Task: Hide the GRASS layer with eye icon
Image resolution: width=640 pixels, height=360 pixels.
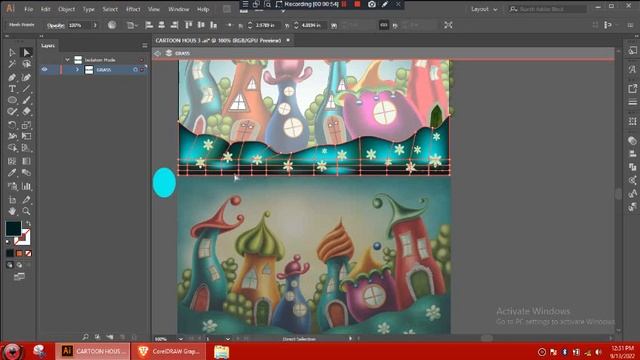Action: pos(44,70)
